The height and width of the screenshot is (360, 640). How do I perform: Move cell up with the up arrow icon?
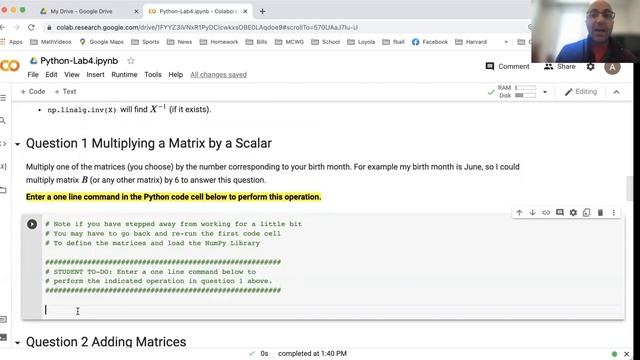(519, 213)
